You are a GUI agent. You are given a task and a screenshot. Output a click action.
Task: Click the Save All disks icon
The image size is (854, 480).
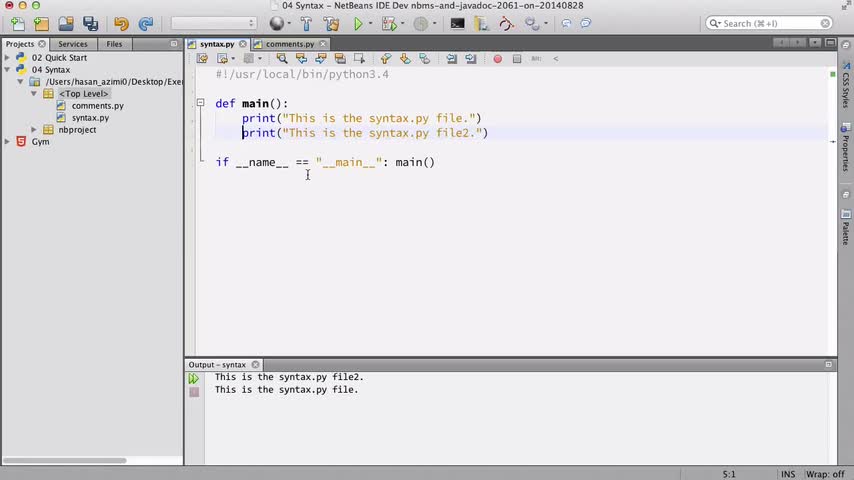click(x=90, y=23)
